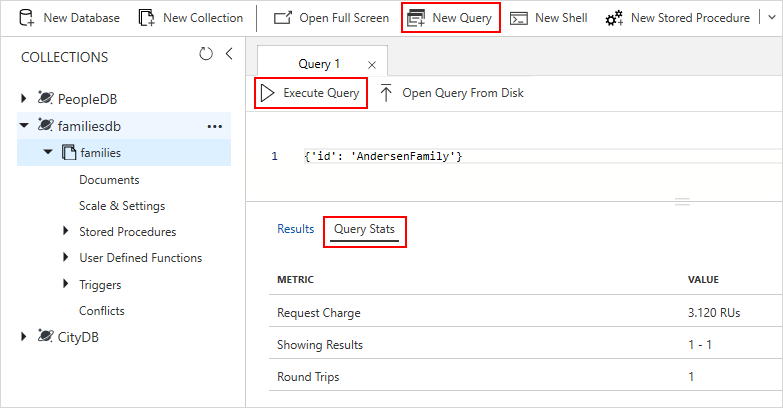Click inside the query editor text
The height and width of the screenshot is (408, 783).
[x=383, y=157]
